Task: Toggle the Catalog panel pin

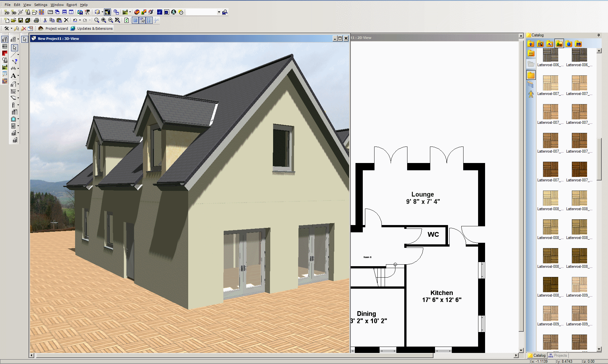Action: click(598, 35)
